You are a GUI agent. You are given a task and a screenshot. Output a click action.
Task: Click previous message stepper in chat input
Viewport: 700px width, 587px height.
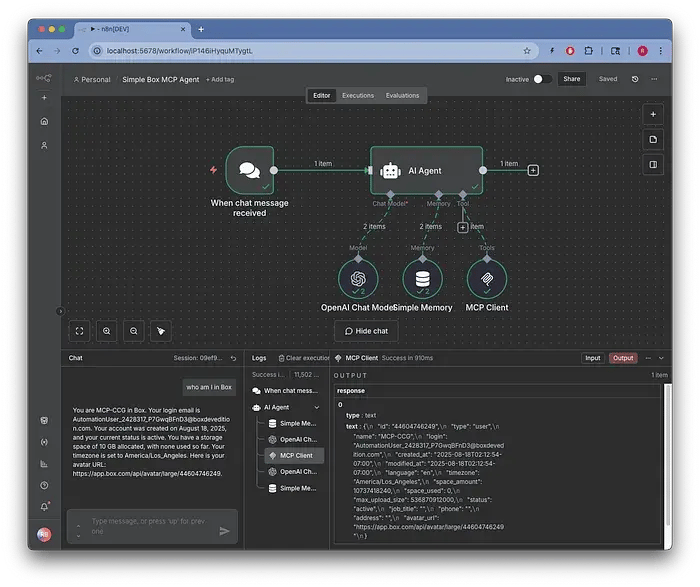(79, 526)
